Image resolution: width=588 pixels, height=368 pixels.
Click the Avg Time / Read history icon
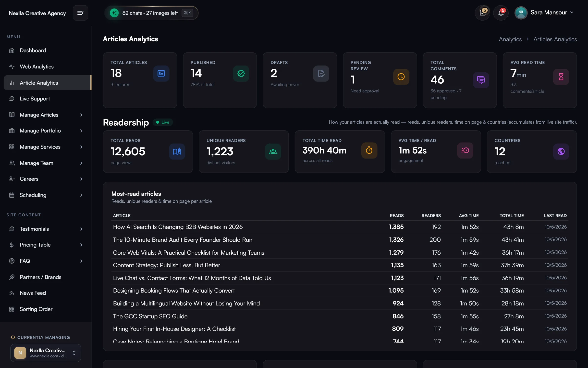pos(465,150)
